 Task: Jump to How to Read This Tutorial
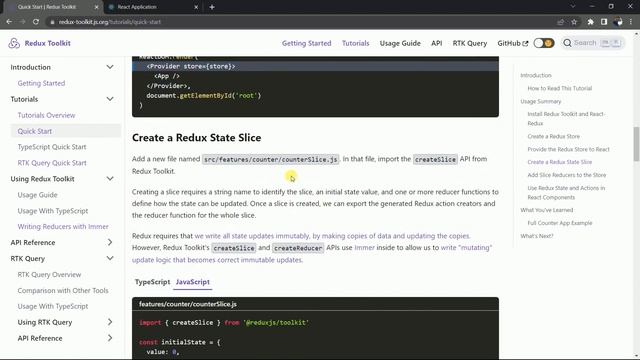pos(560,88)
